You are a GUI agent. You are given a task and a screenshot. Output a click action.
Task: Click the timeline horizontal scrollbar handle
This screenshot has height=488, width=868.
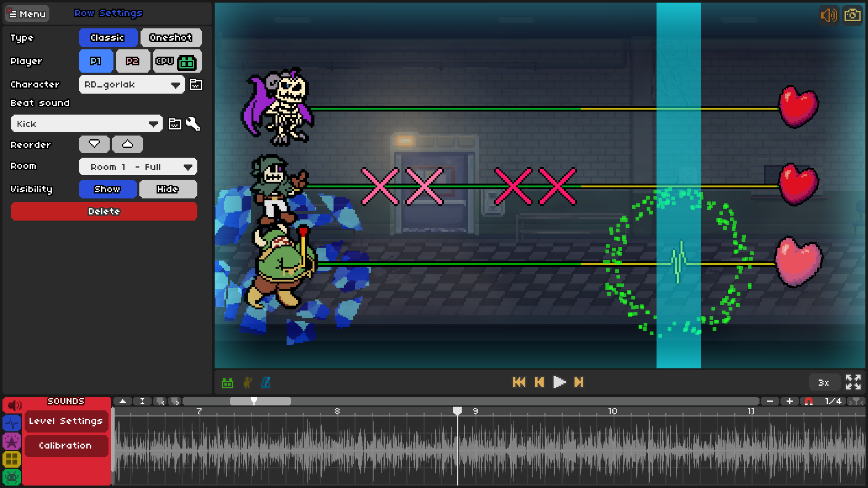[x=260, y=401]
